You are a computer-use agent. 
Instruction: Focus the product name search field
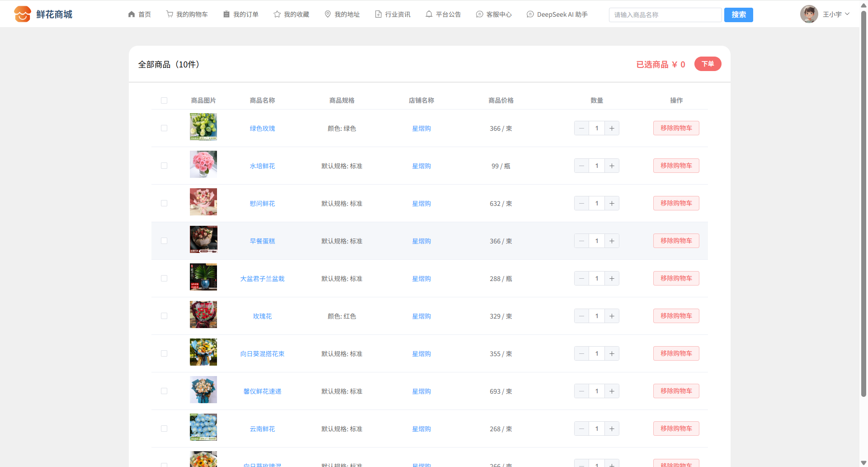[x=665, y=15]
